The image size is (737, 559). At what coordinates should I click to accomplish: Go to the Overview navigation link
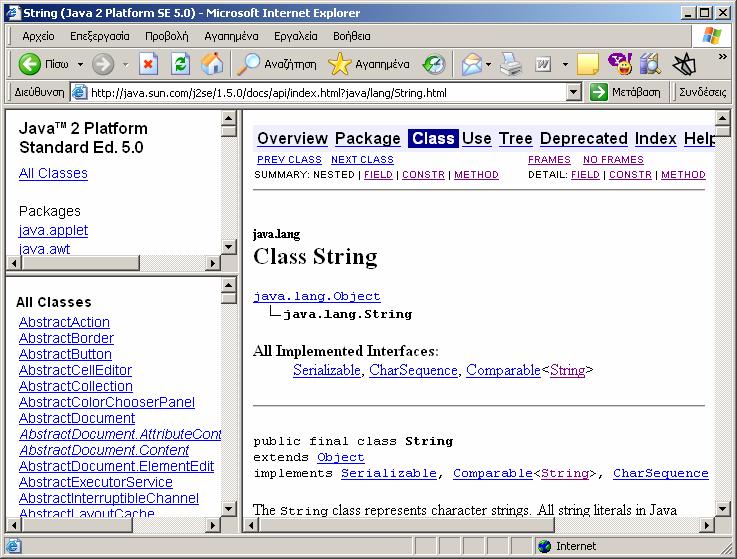[292, 138]
